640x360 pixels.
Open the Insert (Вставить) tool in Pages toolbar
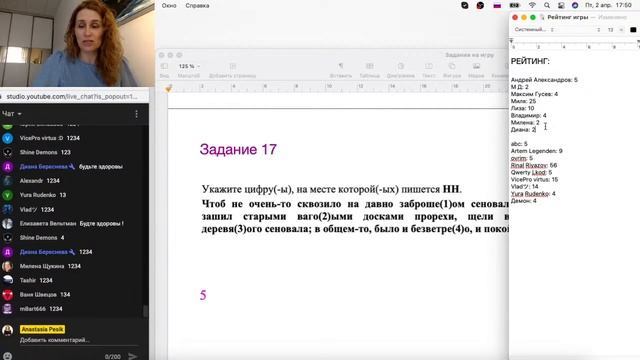pos(341,66)
